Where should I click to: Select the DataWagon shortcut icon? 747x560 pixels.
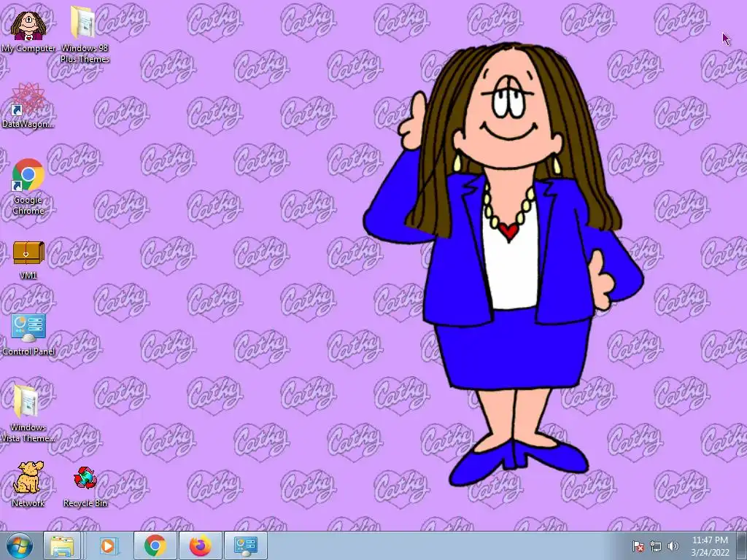pos(28,106)
